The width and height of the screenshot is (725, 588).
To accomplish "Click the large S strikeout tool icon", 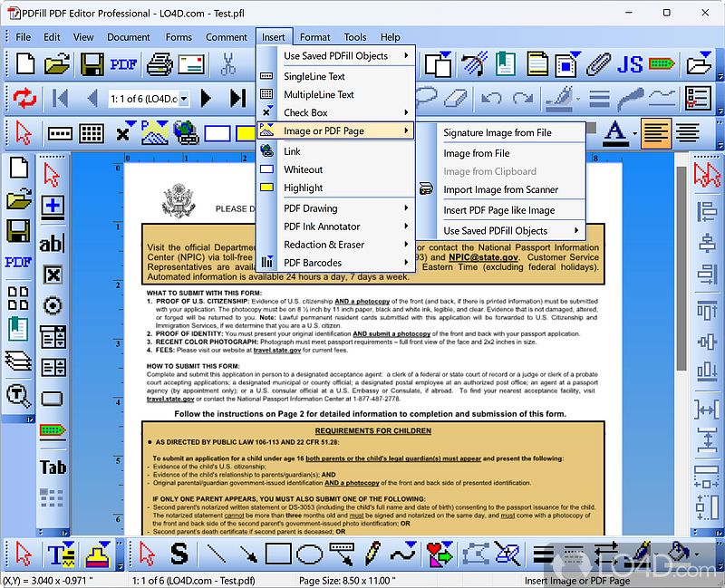I will (x=179, y=554).
